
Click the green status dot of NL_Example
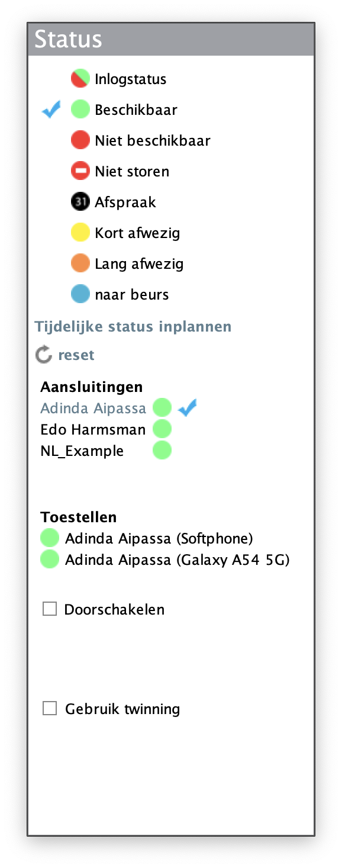[x=162, y=449]
